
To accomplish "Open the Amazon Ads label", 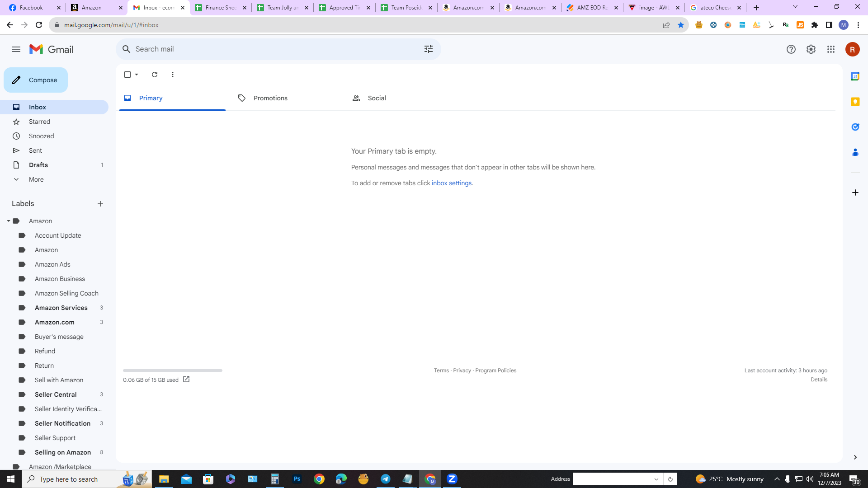I will coord(52,264).
